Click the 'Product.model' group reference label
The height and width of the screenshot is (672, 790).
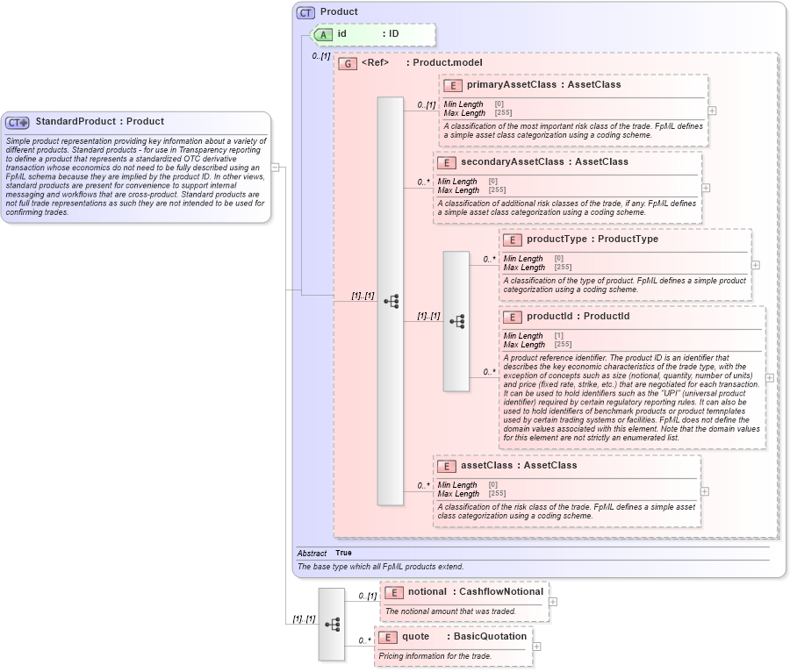point(448,62)
